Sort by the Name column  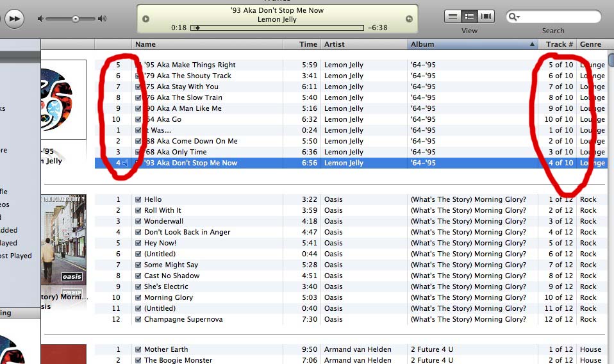[208, 44]
